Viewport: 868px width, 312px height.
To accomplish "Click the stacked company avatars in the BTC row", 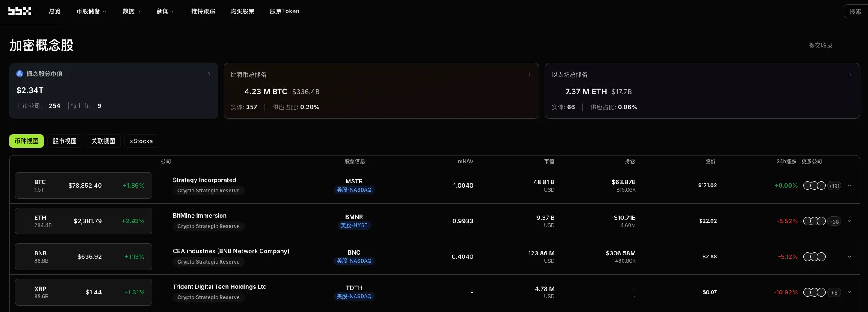I will click(x=814, y=185).
